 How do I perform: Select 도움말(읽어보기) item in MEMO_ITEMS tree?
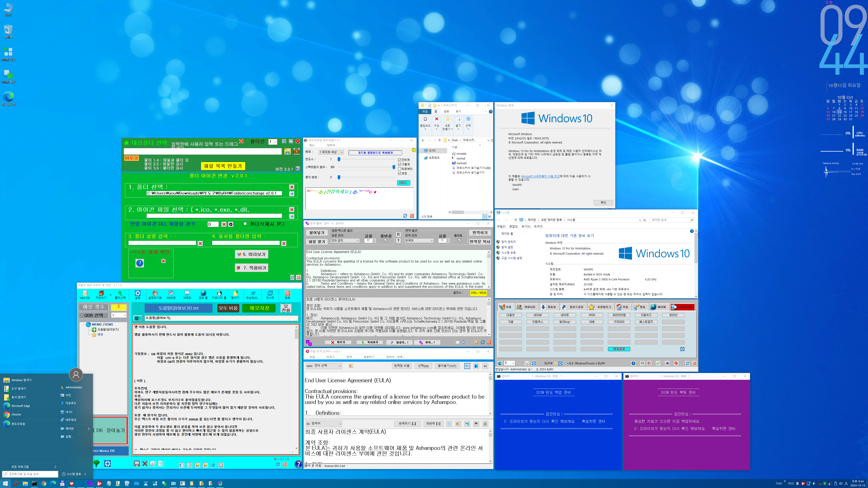[106, 329]
